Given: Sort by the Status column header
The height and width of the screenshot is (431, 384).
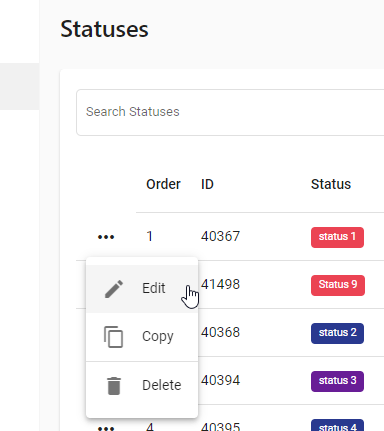Looking at the screenshot, I should [331, 184].
